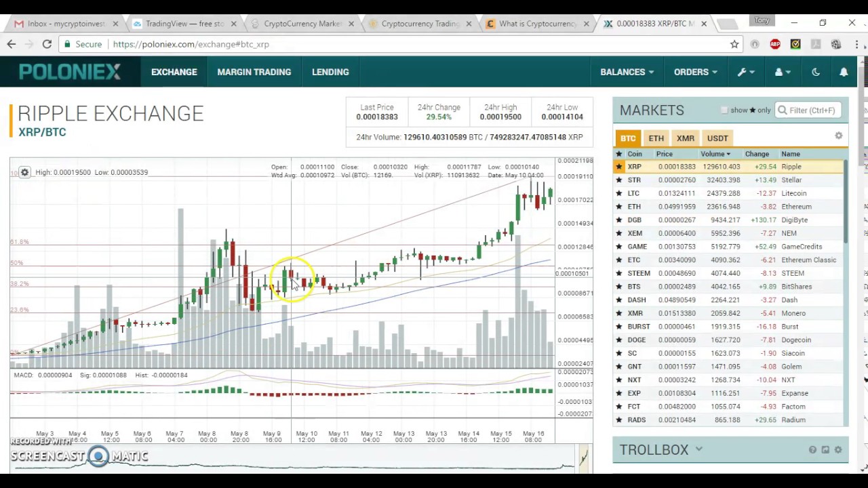Click the Tony Chrome profile button
The image size is (868, 488).
coord(762,20)
